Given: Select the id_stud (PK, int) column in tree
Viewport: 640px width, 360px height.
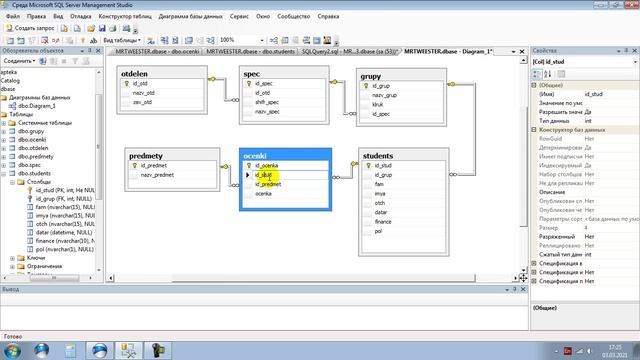Looking at the screenshot, I should tap(65, 190).
